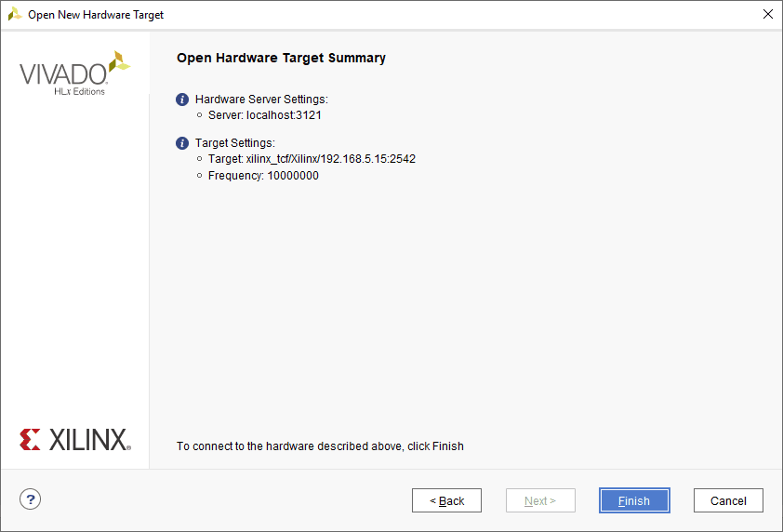
Task: Click the Open Hardware Target Summary heading
Action: [281, 58]
